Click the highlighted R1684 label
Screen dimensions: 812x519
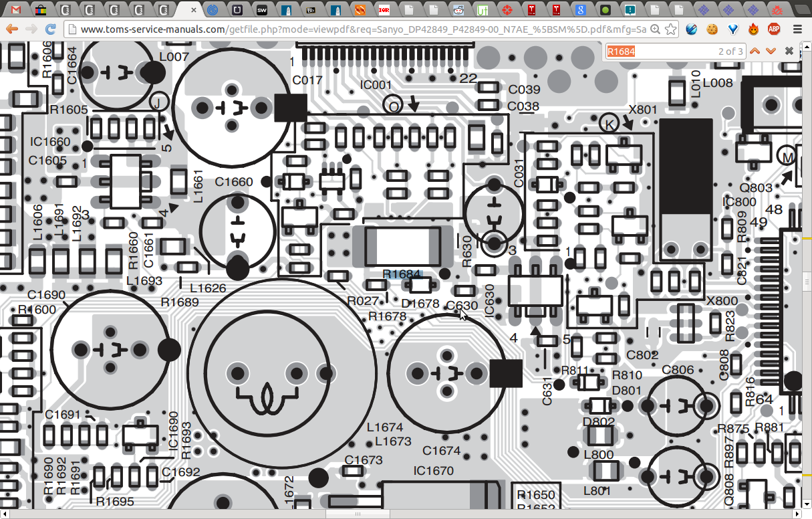402,274
